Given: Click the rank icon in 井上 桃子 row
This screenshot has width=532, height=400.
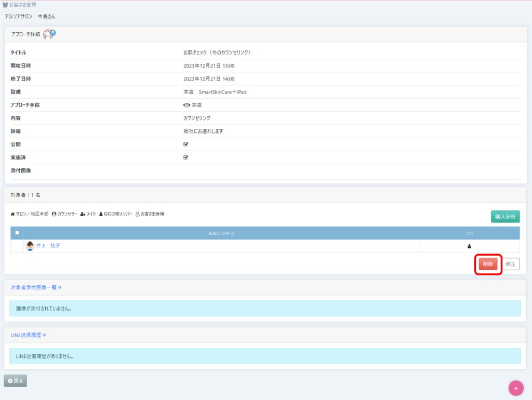Looking at the screenshot, I should coord(469,246).
